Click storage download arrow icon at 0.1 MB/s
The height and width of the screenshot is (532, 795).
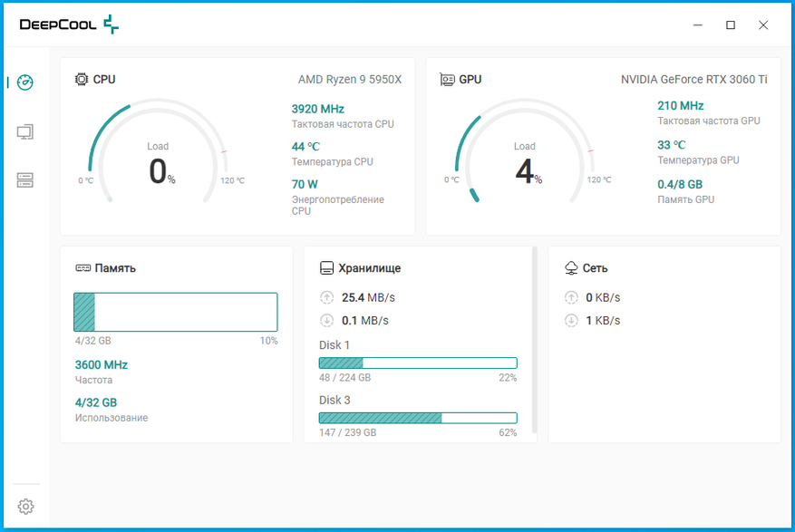coord(327,320)
